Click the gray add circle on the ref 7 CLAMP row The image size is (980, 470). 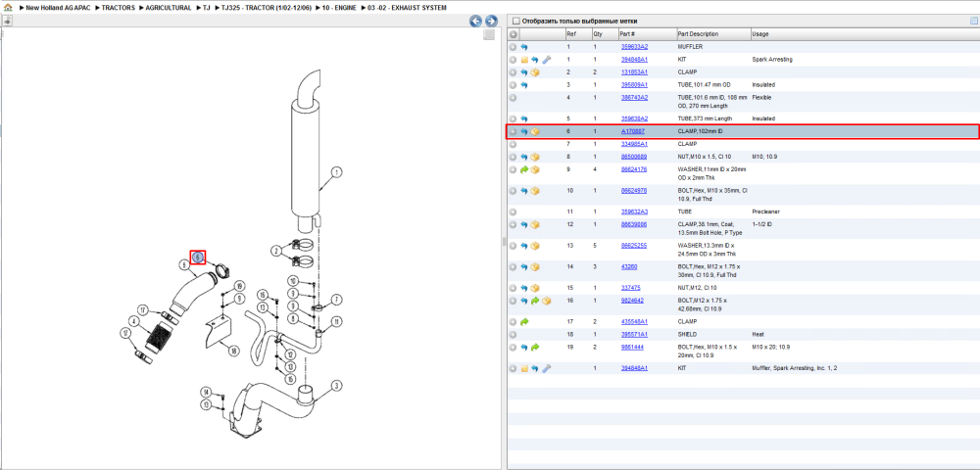[514, 144]
